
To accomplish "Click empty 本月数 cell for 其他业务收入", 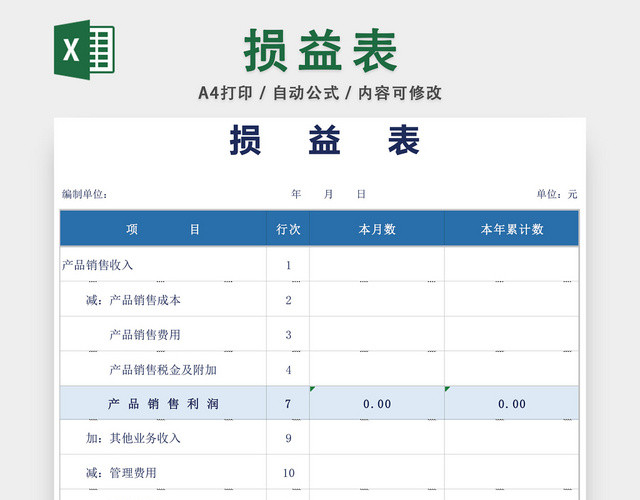I will 377,437.
